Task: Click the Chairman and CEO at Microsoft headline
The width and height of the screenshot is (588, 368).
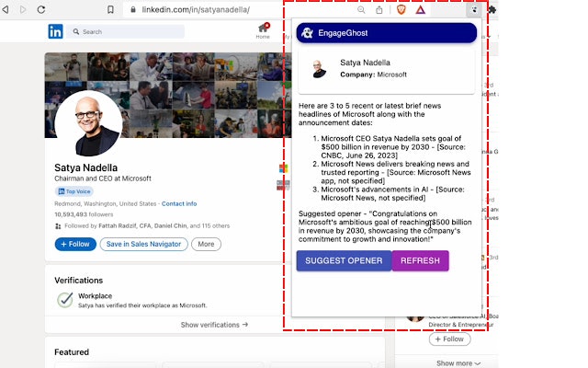Action: 103,178
